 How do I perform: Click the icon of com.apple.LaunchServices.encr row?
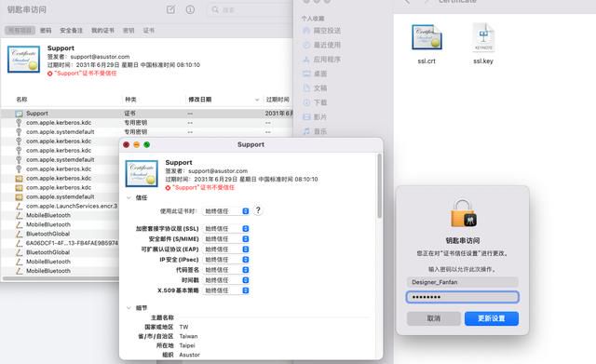pos(19,206)
